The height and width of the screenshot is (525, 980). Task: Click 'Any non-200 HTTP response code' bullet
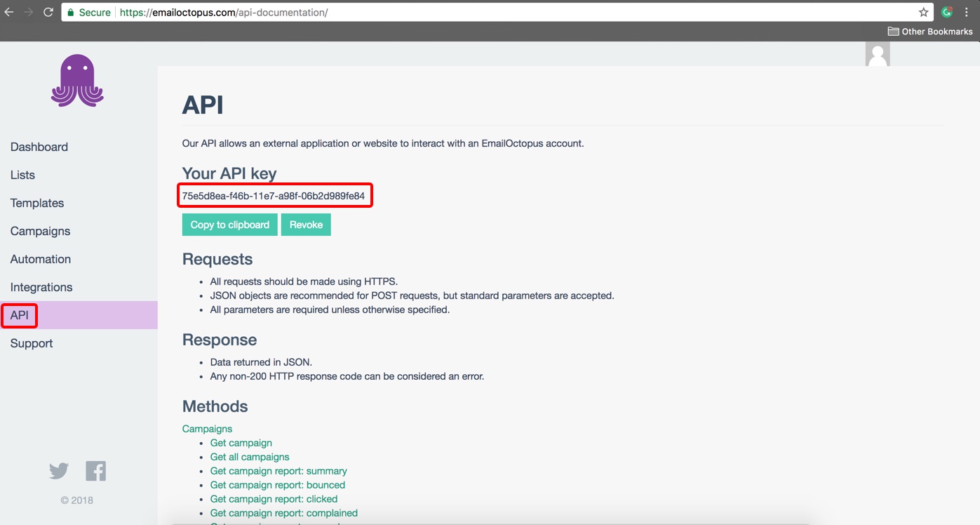pyautogui.click(x=347, y=376)
